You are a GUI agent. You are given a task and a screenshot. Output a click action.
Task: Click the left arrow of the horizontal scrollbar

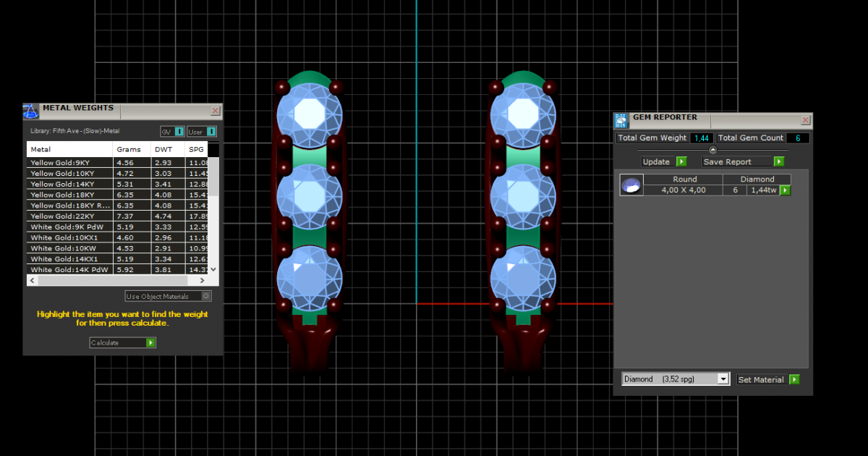click(32, 280)
